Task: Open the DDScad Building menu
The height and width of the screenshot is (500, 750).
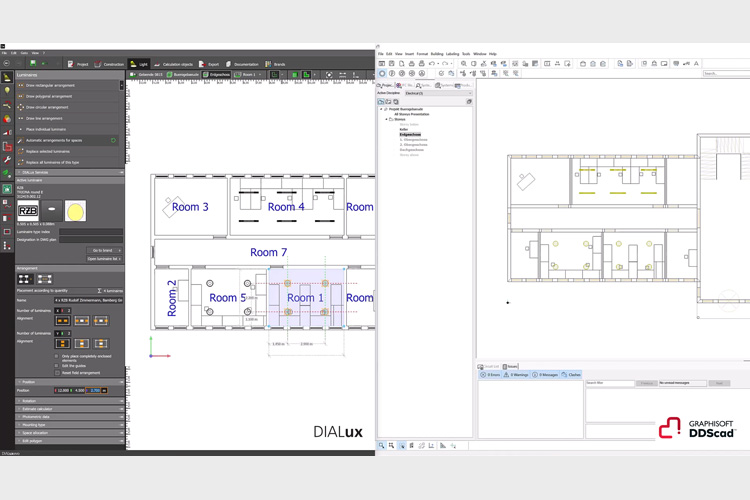Action: [x=437, y=54]
